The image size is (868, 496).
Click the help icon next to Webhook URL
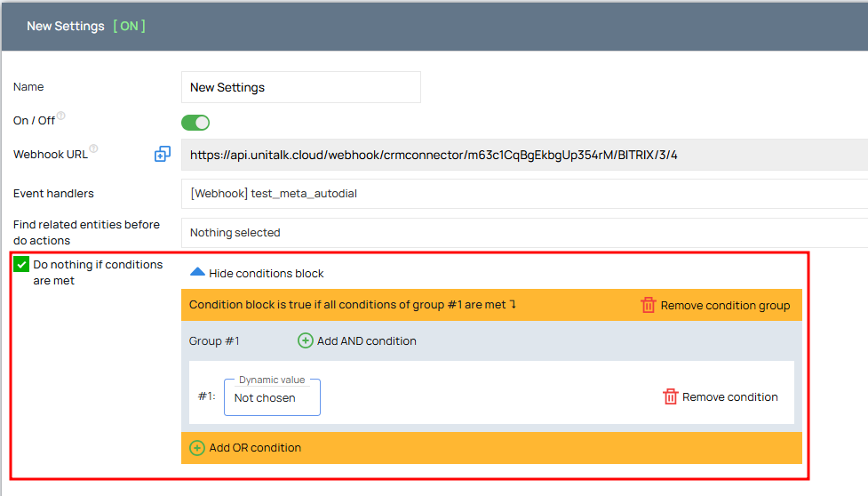coord(93,148)
